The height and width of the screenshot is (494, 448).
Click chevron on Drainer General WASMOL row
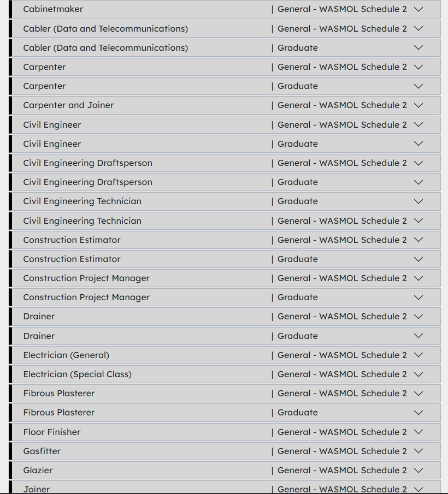pos(418,317)
